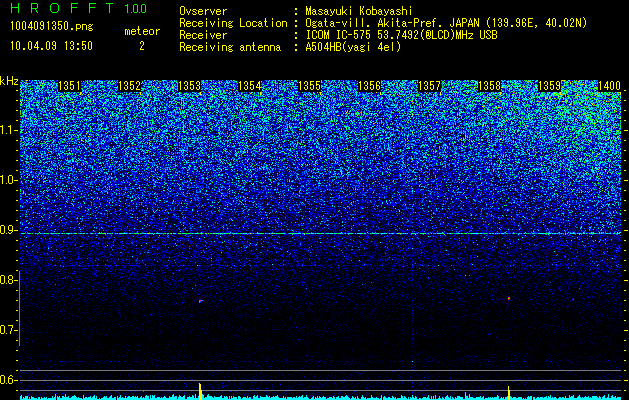Click the meteor echo dot near 1358
This screenshot has width=629, height=400.
tap(509, 298)
